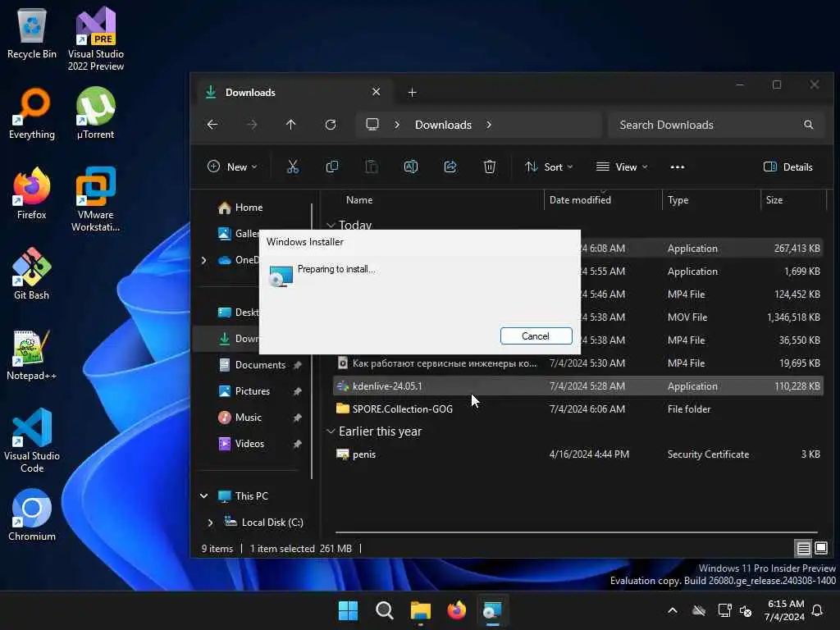Open the Sort dropdown menu
Image resolution: width=840 pixels, height=630 pixels.
549,167
